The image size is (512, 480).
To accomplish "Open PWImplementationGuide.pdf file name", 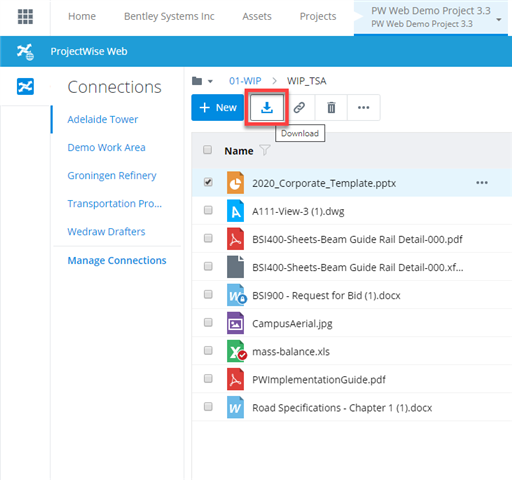I will (319, 379).
